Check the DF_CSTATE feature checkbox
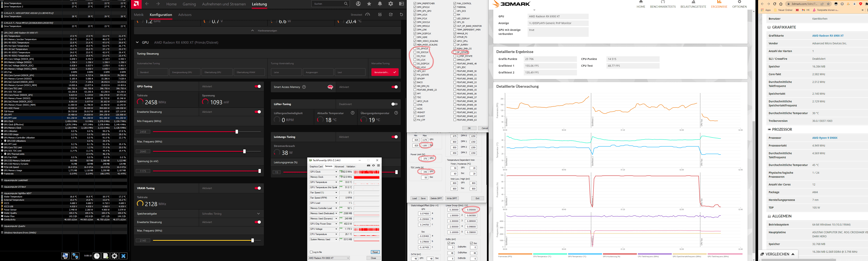This screenshot has width=868, height=261. coord(455,52)
